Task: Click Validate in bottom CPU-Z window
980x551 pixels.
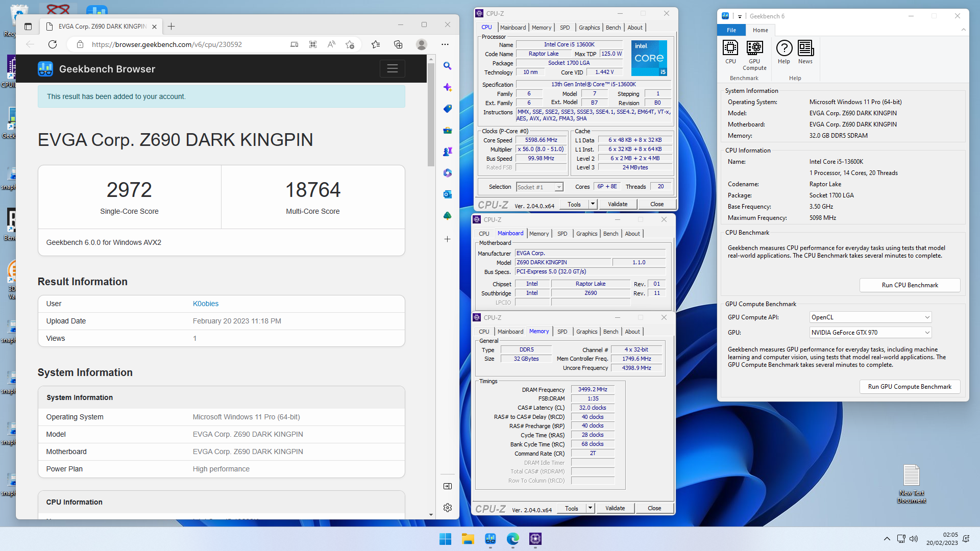Action: point(615,508)
